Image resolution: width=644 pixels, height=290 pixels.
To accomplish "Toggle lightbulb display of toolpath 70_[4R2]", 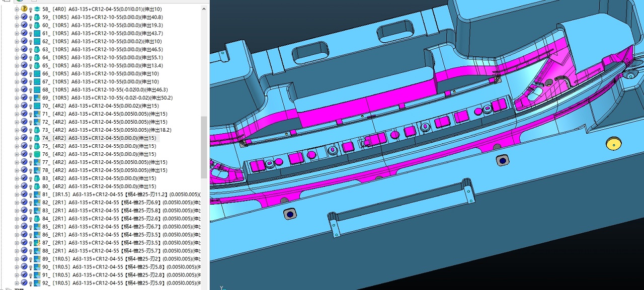I will (31, 106).
